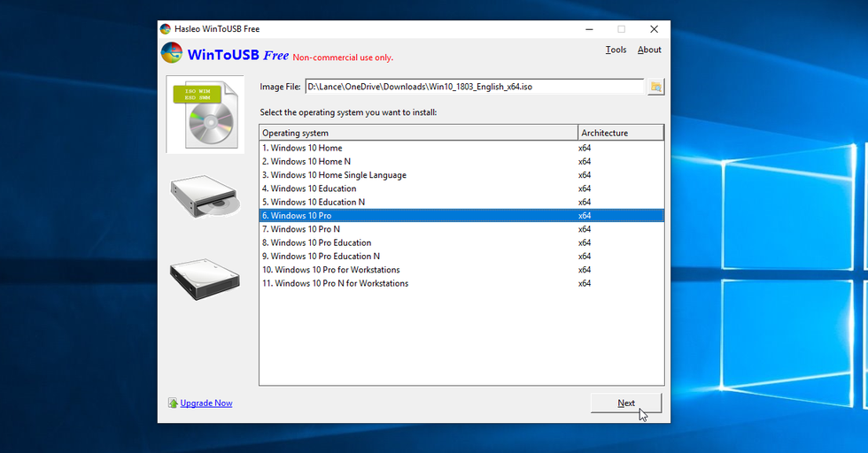The width and height of the screenshot is (868, 453).
Task: Select the ISO image file source icon
Action: [x=205, y=114]
